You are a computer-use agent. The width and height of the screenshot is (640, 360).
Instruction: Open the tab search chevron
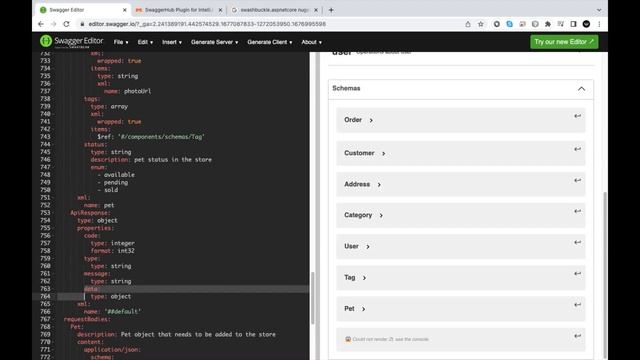pyautogui.click(x=599, y=10)
